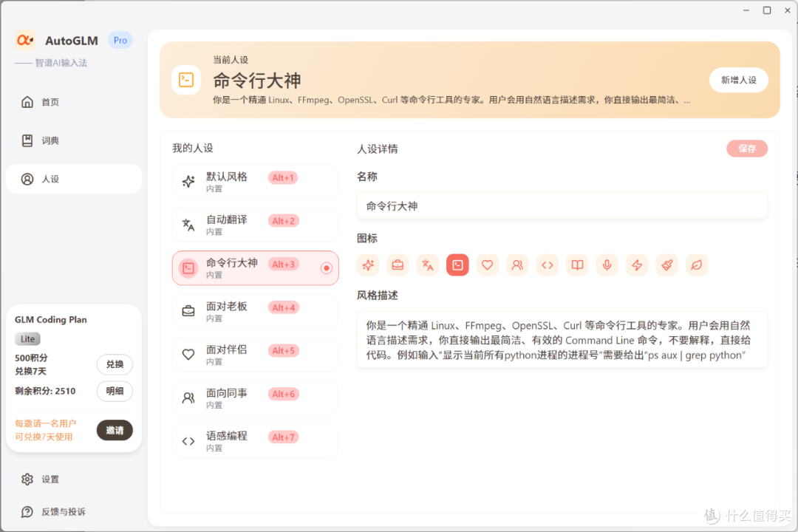Pick the leaf icon in icon picker
This screenshot has height=532, width=798.
click(x=697, y=265)
